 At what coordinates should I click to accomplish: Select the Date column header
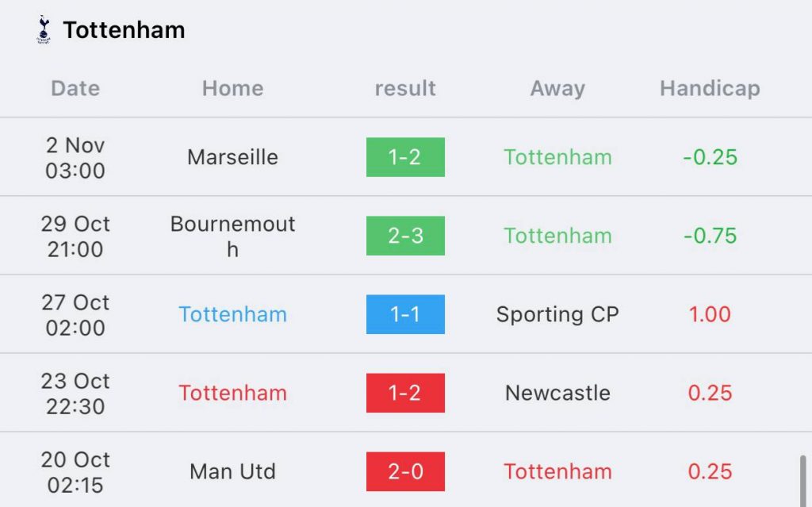click(x=75, y=89)
